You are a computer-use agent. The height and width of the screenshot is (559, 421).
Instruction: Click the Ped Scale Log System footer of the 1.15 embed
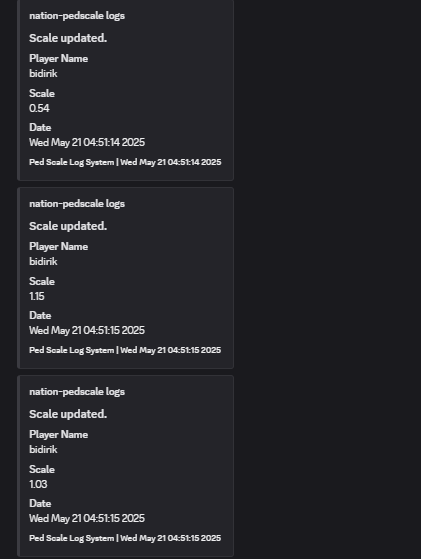tap(125, 350)
